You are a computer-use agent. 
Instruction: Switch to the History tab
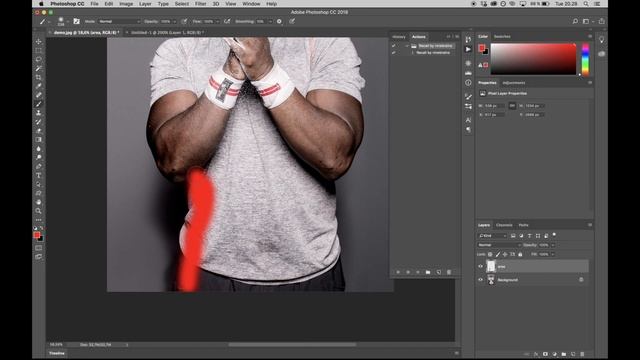(399, 37)
